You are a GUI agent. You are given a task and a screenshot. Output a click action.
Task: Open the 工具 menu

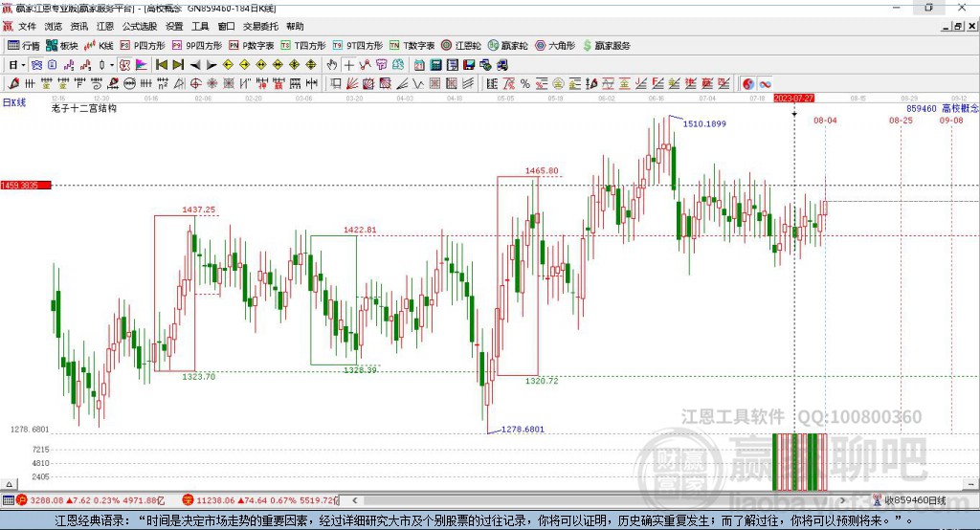click(200, 26)
